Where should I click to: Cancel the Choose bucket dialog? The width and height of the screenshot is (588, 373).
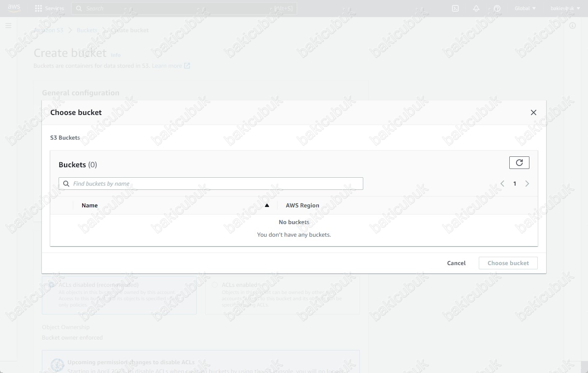(x=456, y=263)
